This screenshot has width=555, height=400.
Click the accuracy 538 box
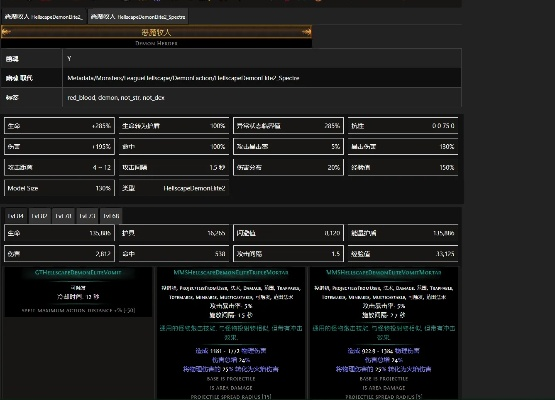(x=174, y=254)
